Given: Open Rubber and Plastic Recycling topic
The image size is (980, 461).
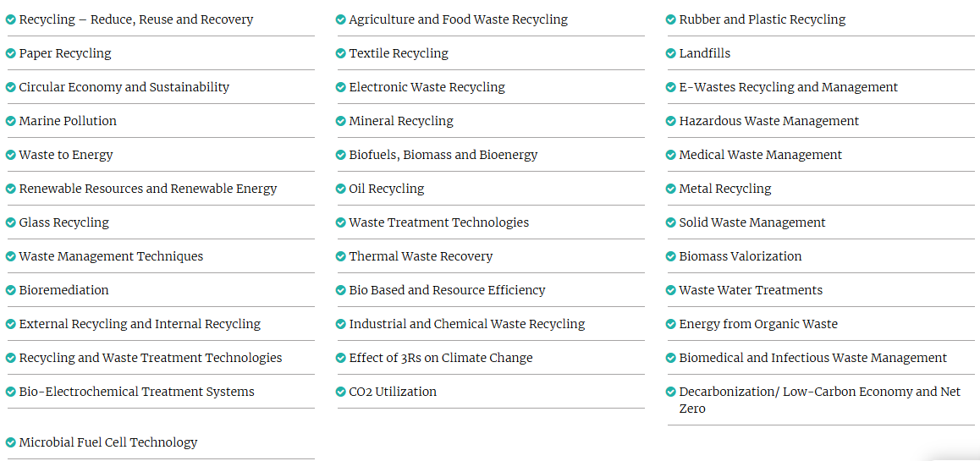Looking at the screenshot, I should pyautogui.click(x=762, y=19).
